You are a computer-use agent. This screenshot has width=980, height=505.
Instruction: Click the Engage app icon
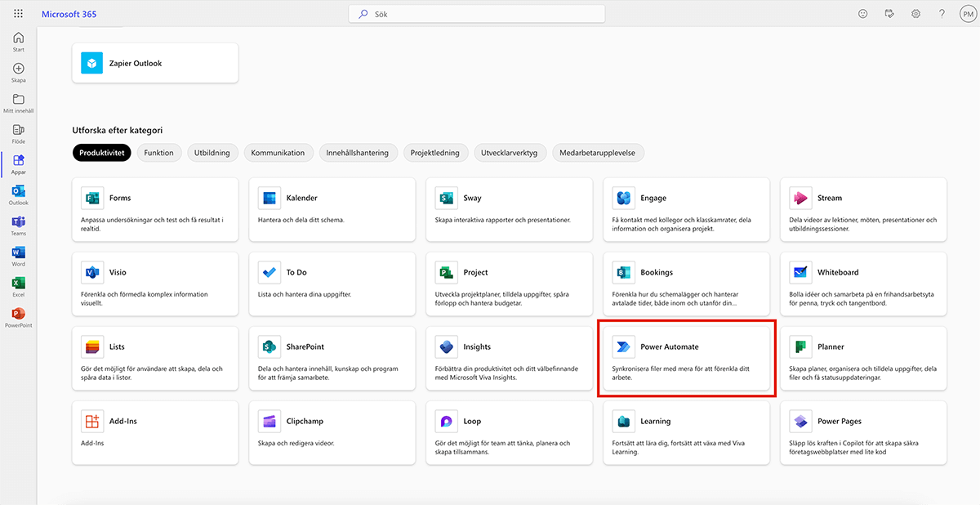[623, 198]
